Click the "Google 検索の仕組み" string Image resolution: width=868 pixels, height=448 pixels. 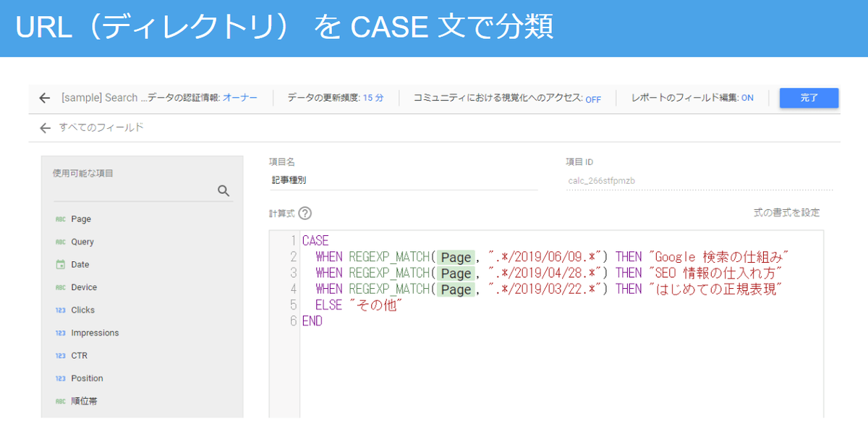coord(718,257)
